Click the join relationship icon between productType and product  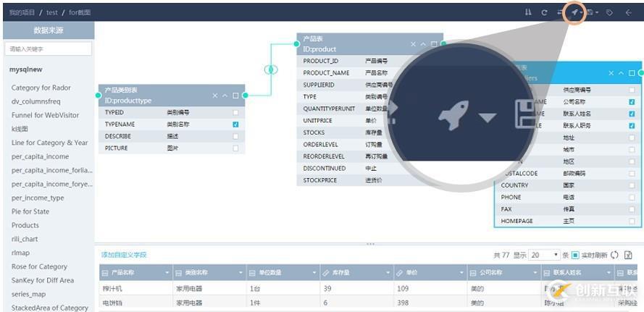click(x=271, y=69)
